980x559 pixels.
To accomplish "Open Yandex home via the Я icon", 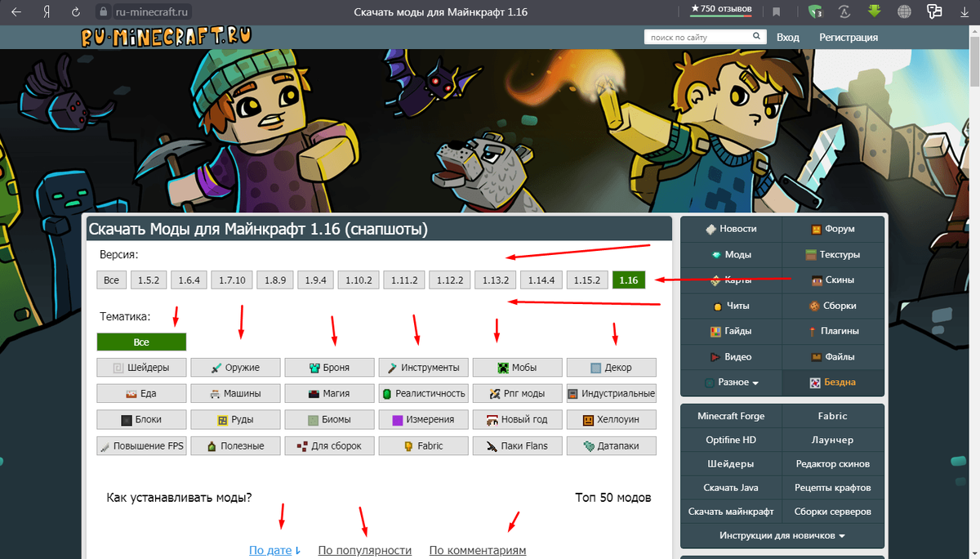I will [46, 12].
